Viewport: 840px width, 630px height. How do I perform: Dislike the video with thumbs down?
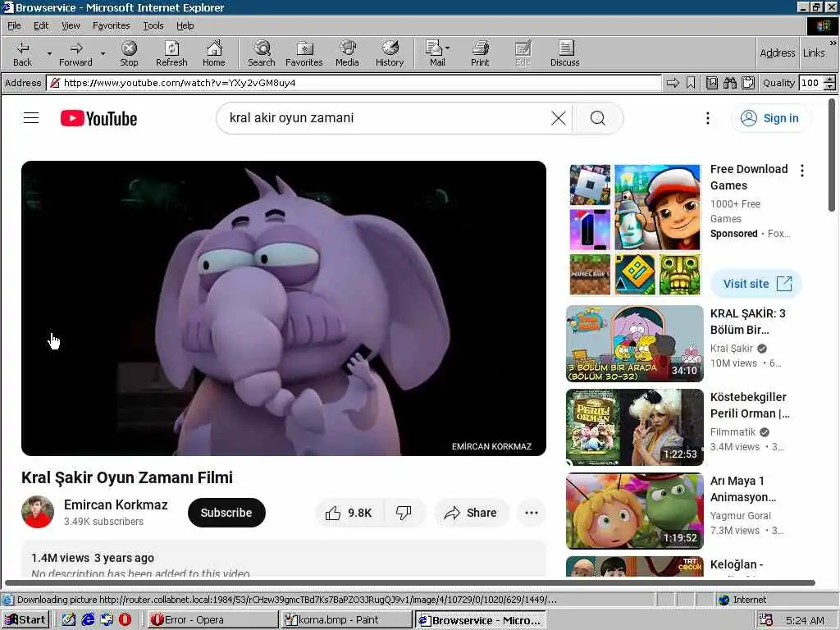404,513
